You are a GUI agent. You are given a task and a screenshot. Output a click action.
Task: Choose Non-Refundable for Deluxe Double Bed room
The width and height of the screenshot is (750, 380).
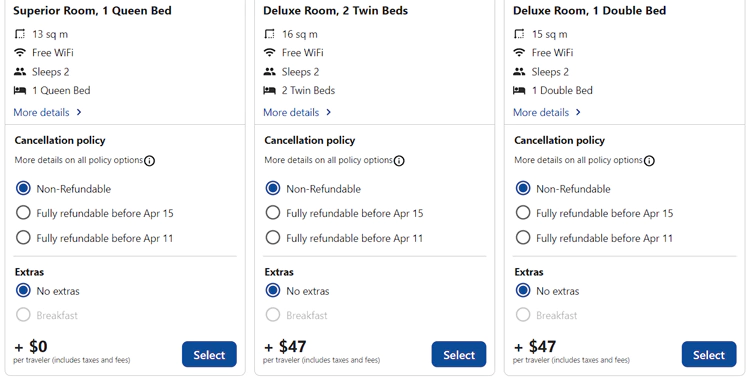[523, 188]
